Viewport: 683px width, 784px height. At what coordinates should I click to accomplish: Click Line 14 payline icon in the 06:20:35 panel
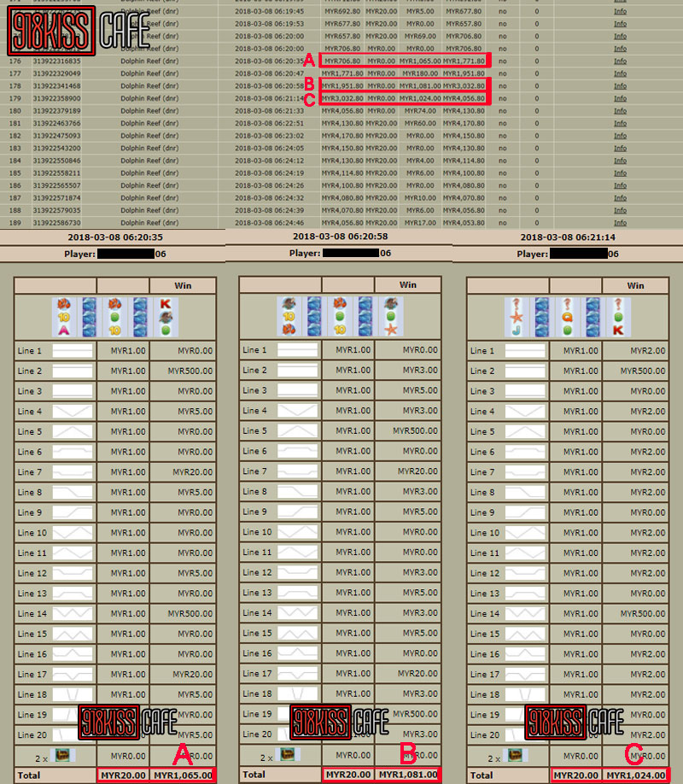point(72,614)
